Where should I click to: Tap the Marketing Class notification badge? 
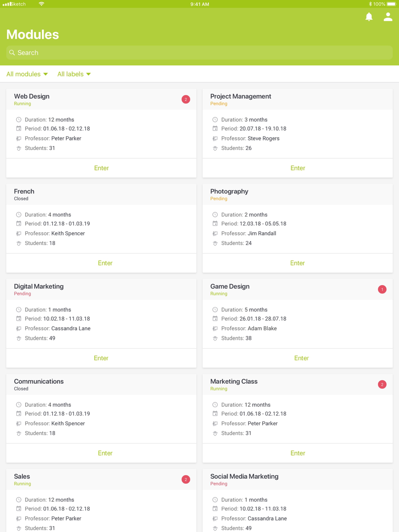tap(382, 384)
